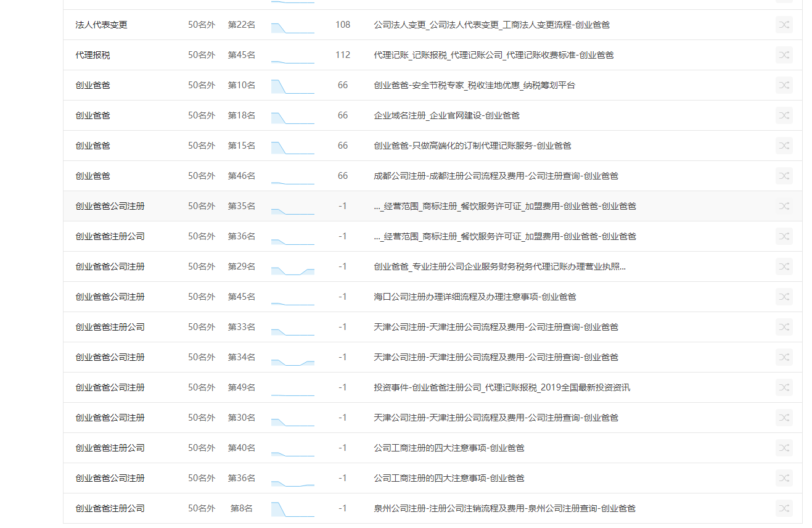
Task: Click shuffle icon in the 第49名 row
Action: 784,387
